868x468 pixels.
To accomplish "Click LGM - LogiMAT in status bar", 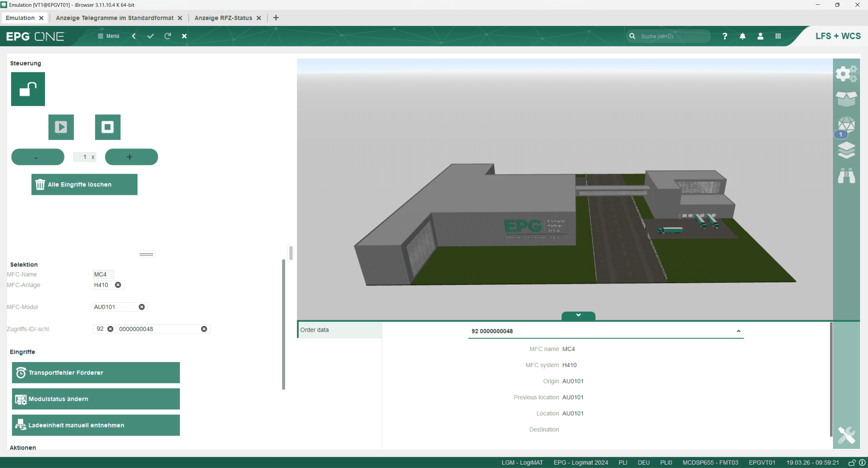I will 522,463.
